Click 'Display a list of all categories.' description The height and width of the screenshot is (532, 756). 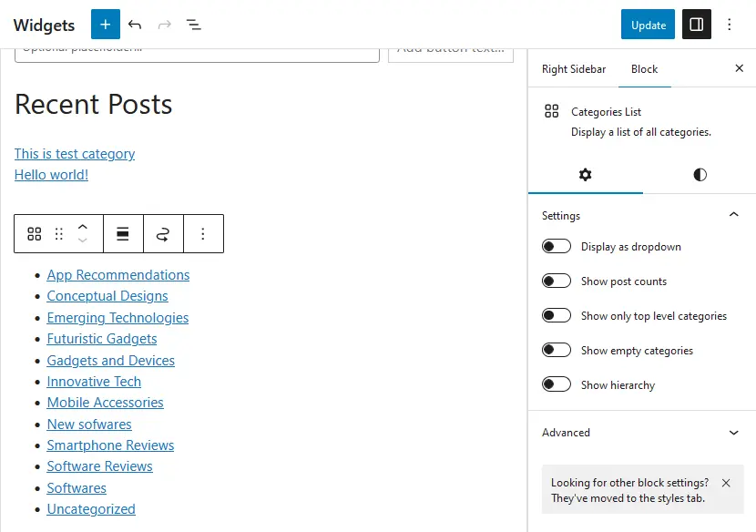(641, 132)
